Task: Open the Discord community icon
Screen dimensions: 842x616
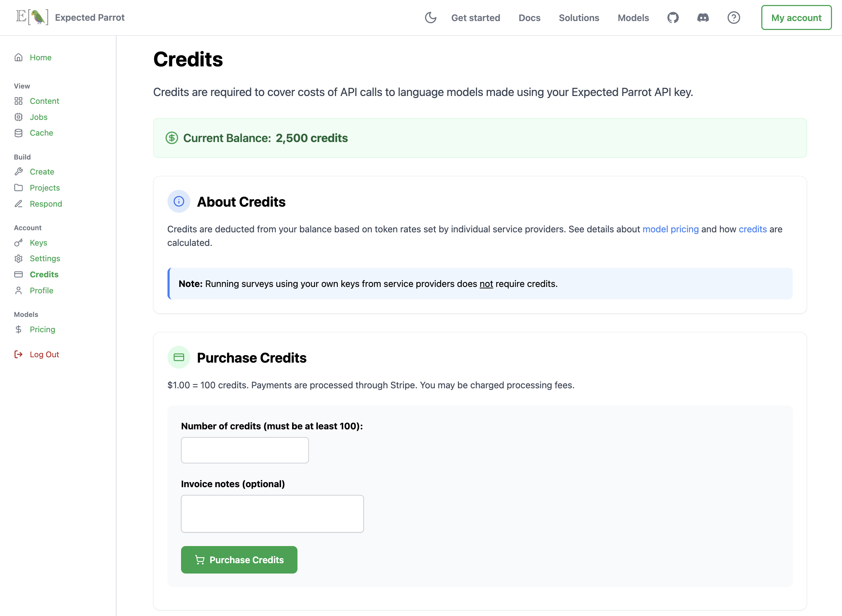Action: (x=702, y=17)
